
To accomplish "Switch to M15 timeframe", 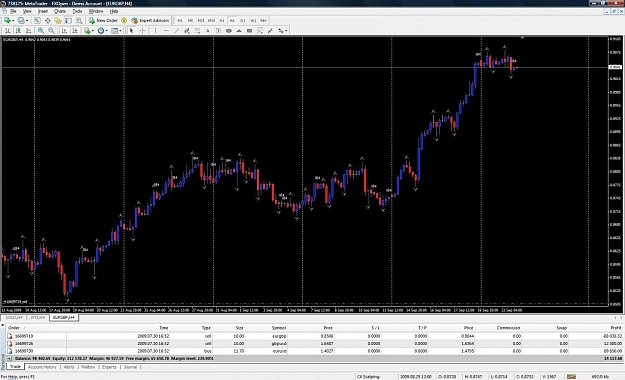I will coord(201,20).
